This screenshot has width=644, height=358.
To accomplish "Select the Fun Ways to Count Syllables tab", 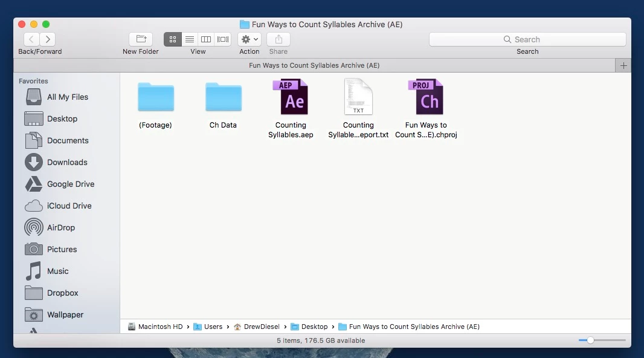I will pyautogui.click(x=314, y=65).
